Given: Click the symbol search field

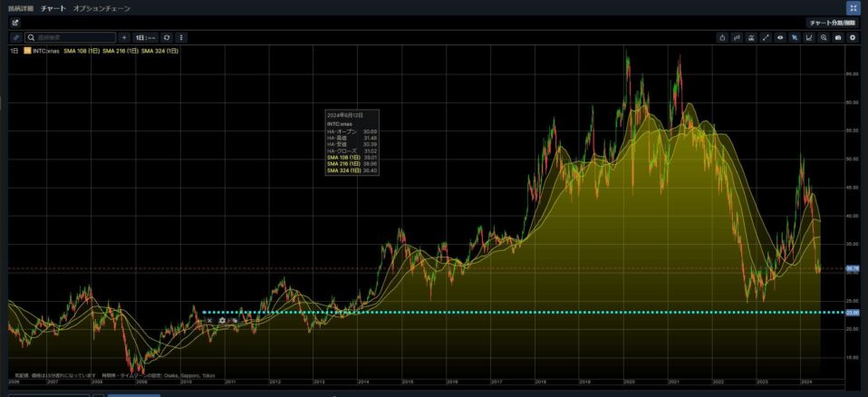Looking at the screenshot, I should coord(71,38).
